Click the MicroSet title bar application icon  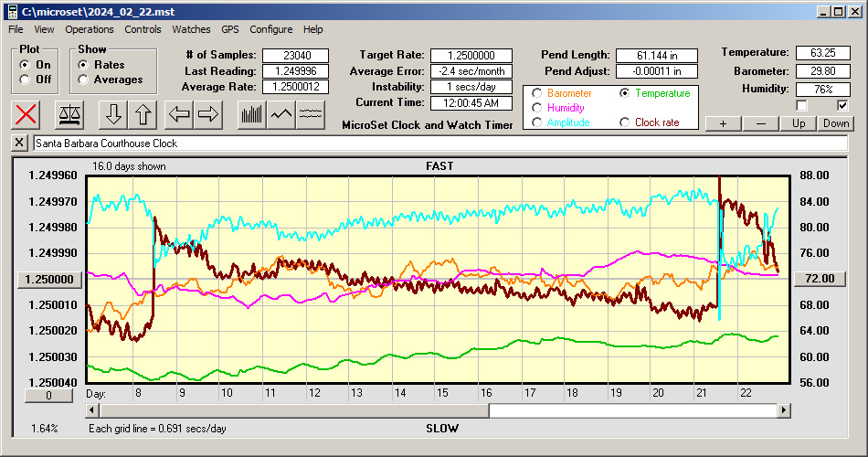pos(12,12)
